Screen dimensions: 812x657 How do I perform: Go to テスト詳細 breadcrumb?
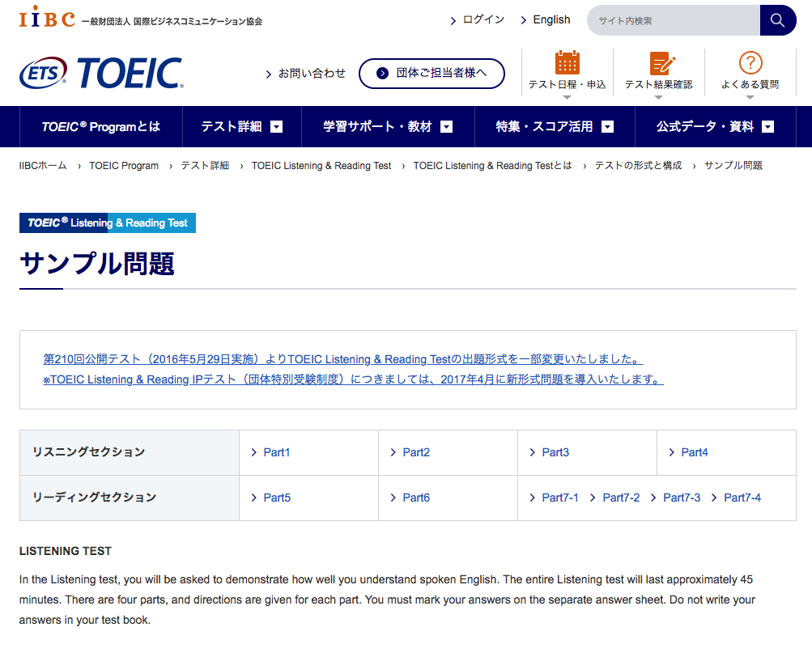click(205, 166)
